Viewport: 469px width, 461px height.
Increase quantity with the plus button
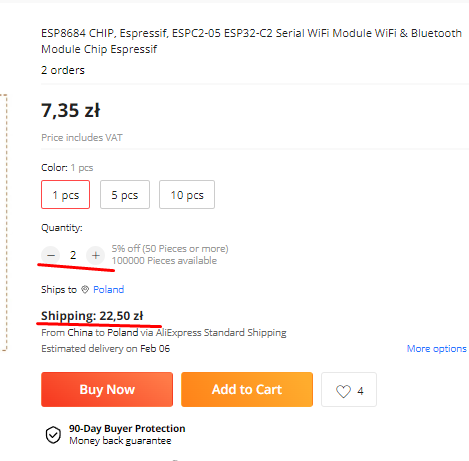[95, 255]
